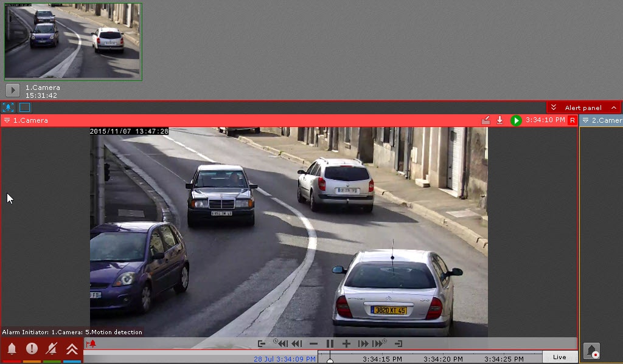Image resolution: width=623 pixels, height=364 pixels.
Task: Pause the archive video playback
Action: pos(330,344)
